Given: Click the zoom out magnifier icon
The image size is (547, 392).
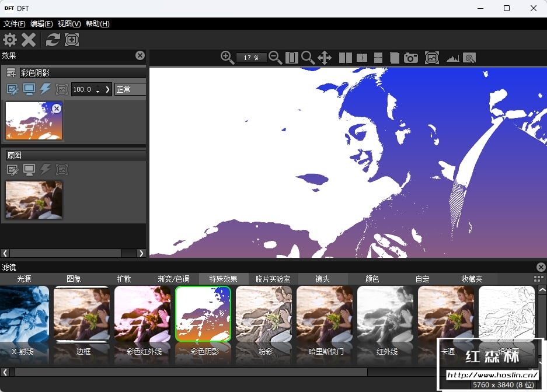Looking at the screenshot, I should tap(275, 58).
